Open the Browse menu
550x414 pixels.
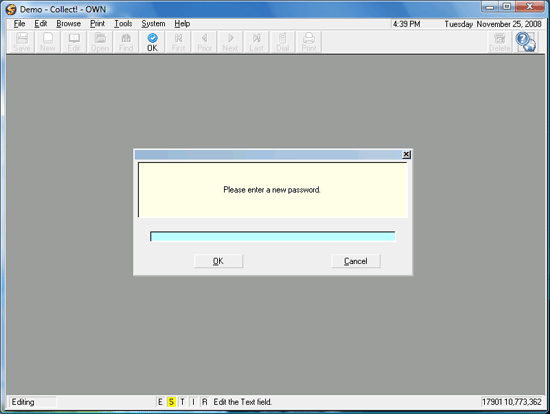[x=68, y=24]
